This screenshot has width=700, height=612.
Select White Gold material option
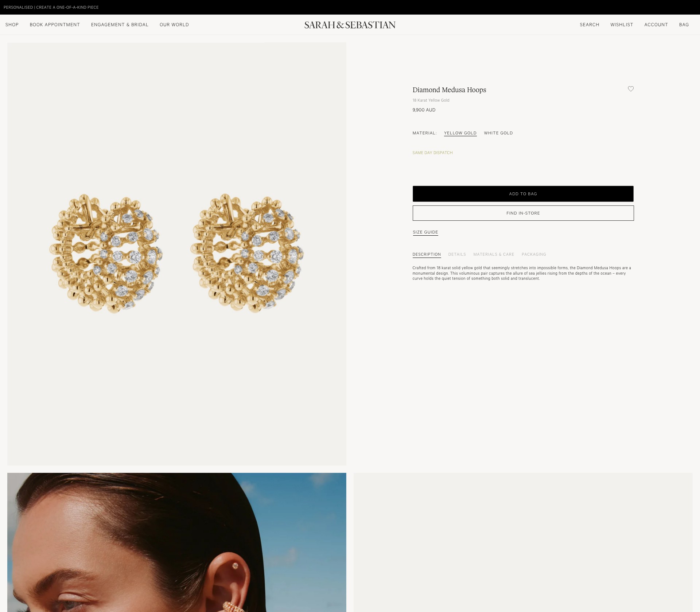click(x=498, y=133)
